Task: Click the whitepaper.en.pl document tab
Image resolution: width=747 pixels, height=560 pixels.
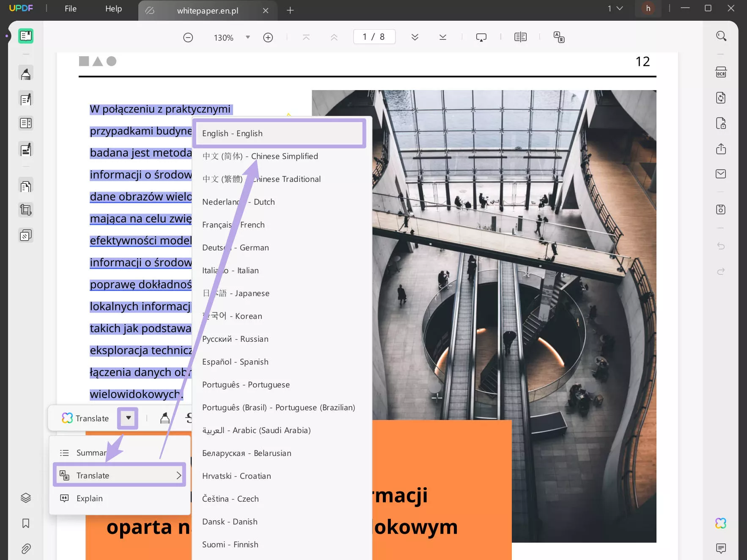Action: 207,11
